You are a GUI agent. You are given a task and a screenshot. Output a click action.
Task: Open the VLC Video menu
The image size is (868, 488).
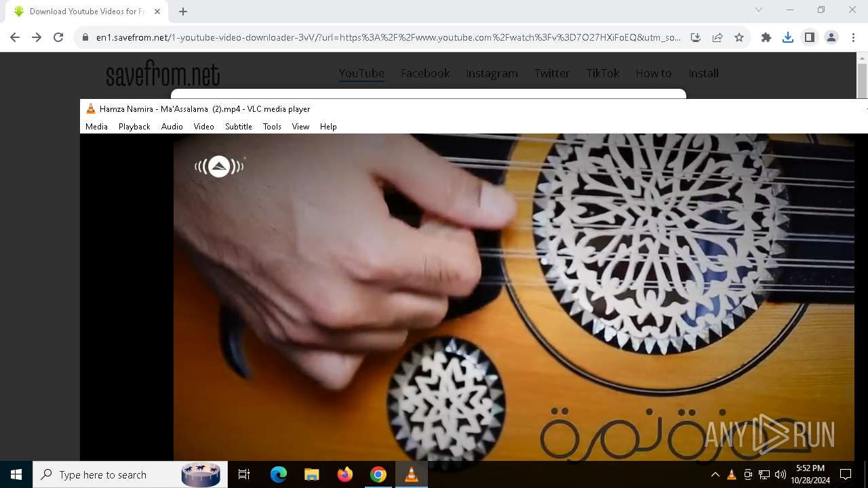[203, 127]
